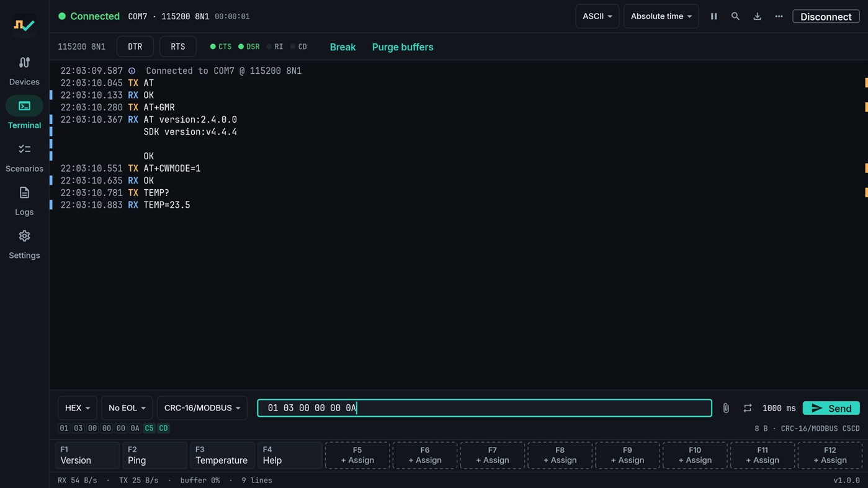Image resolution: width=868 pixels, height=488 pixels.
Task: Focus the hex command input field
Action: tap(485, 408)
